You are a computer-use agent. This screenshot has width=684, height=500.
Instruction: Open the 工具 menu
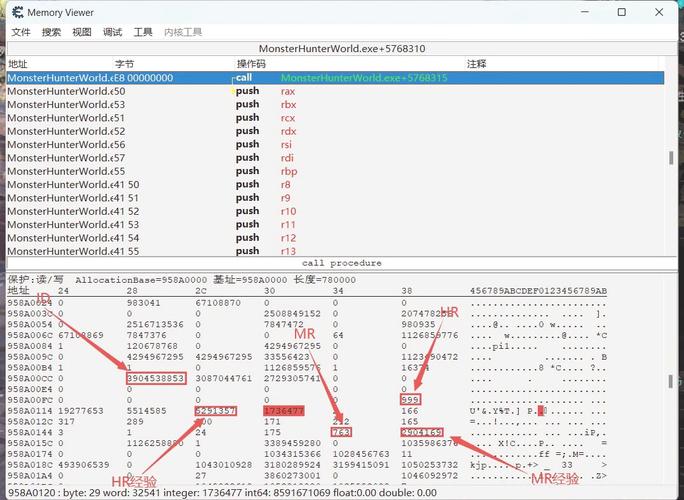click(x=143, y=32)
